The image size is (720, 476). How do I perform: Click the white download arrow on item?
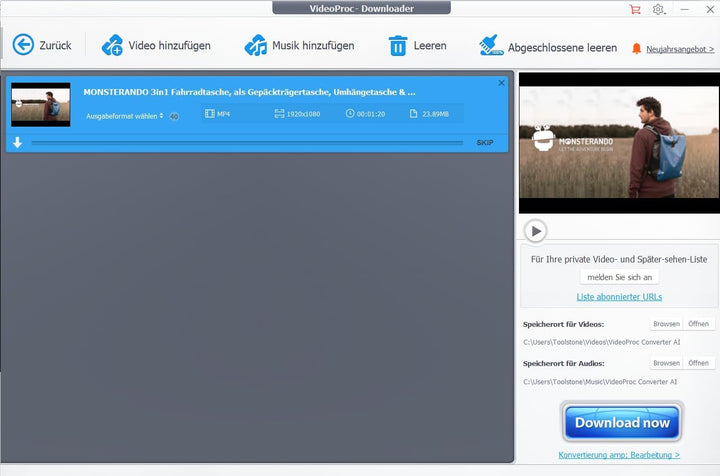(x=17, y=142)
